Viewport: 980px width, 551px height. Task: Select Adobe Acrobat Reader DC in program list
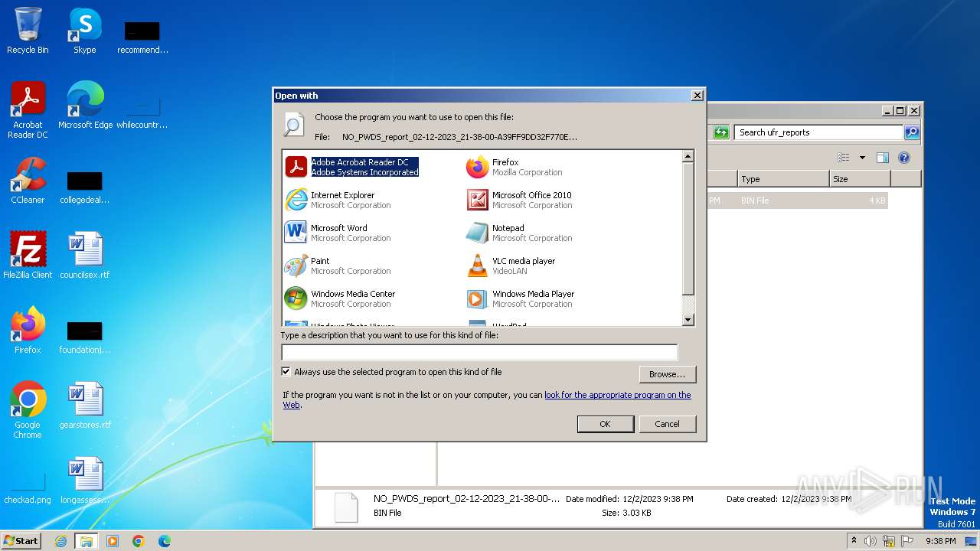352,167
